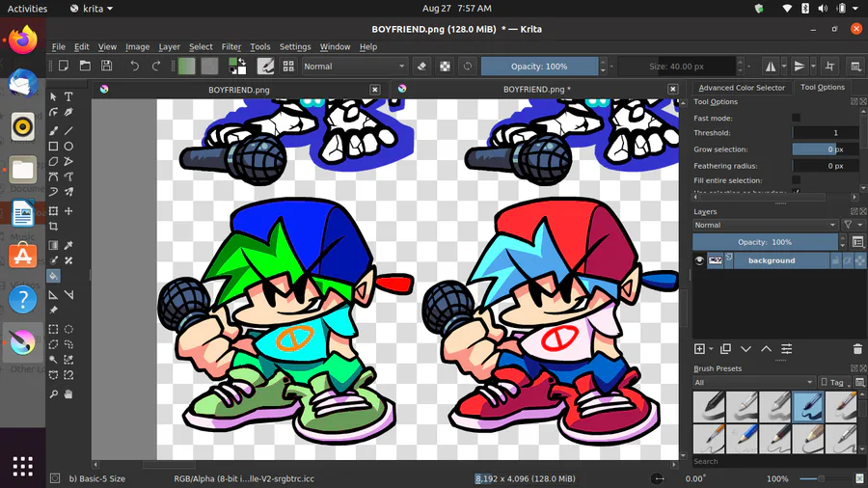868x488 pixels.
Task: Open layer properties sliders icon
Action: [x=787, y=349]
